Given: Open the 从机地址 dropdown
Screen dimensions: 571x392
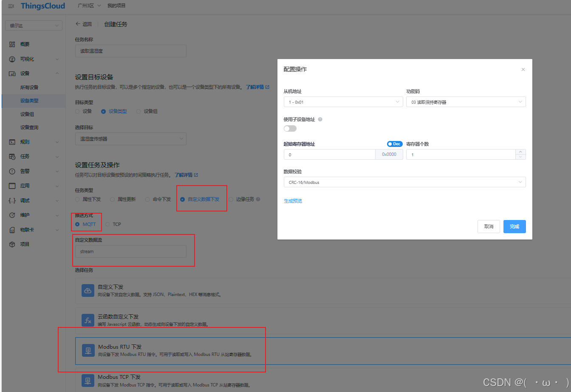Looking at the screenshot, I should pyautogui.click(x=343, y=102).
